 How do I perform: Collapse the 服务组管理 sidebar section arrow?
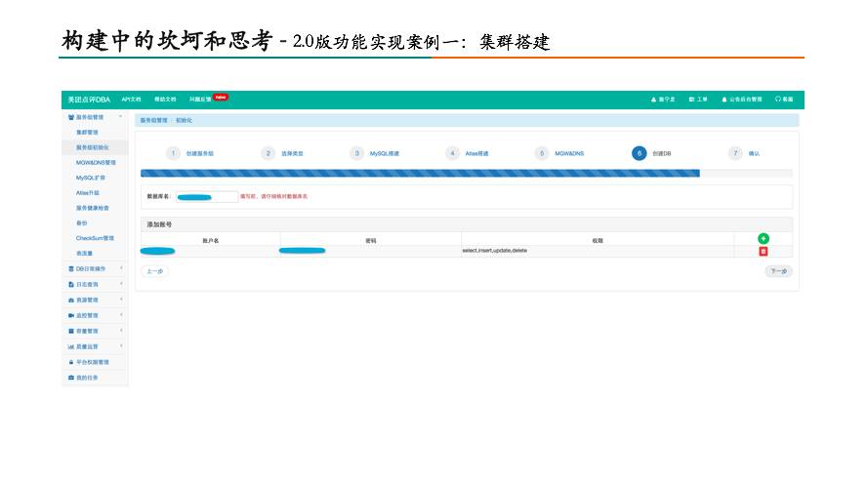[x=121, y=117]
